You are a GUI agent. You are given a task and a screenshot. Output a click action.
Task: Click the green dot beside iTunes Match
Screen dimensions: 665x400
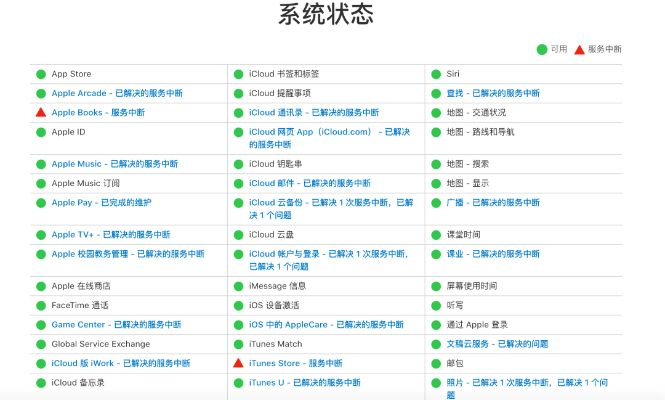coord(238,344)
